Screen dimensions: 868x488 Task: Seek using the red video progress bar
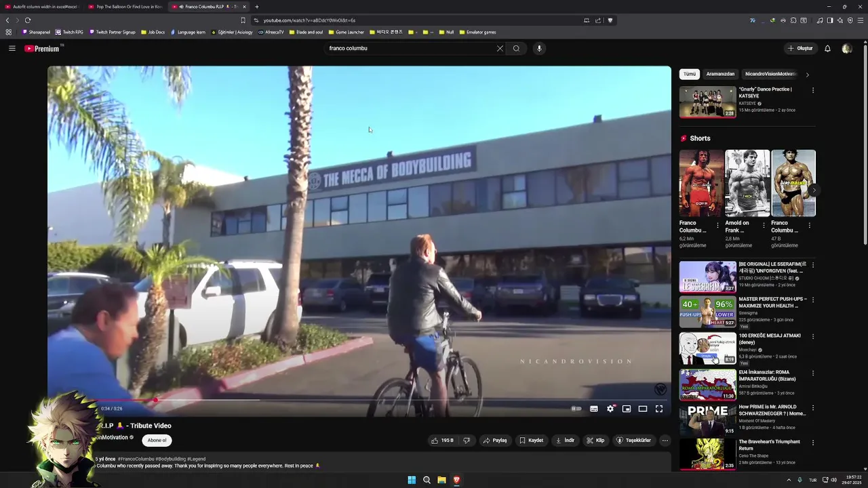pyautogui.click(x=359, y=400)
